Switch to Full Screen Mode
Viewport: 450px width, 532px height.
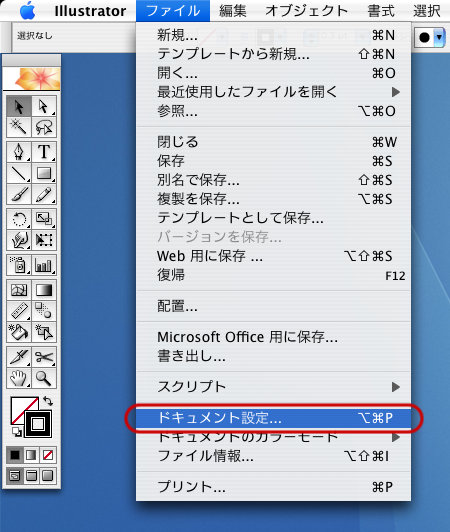click(48, 476)
